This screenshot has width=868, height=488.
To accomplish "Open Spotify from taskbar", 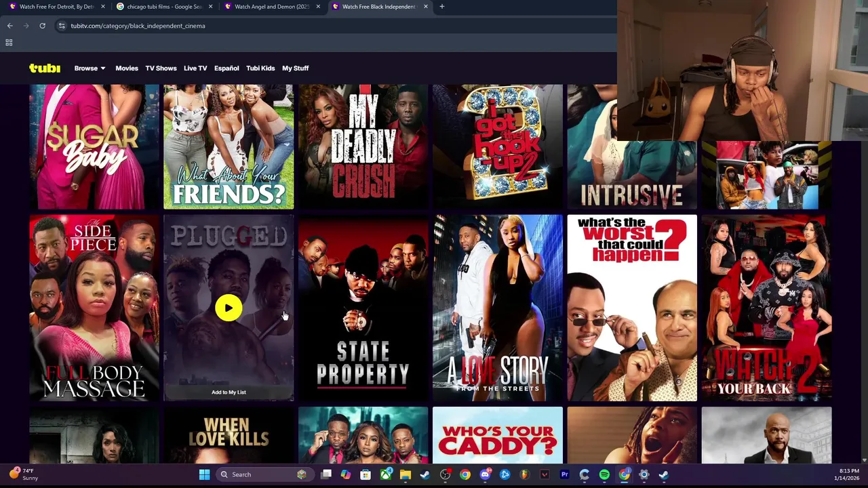I will pyautogui.click(x=604, y=474).
